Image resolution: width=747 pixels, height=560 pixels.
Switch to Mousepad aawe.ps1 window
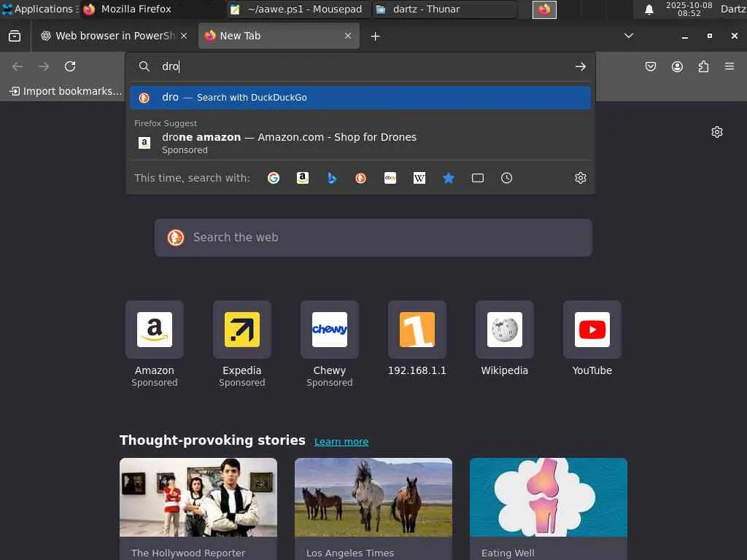(298, 9)
